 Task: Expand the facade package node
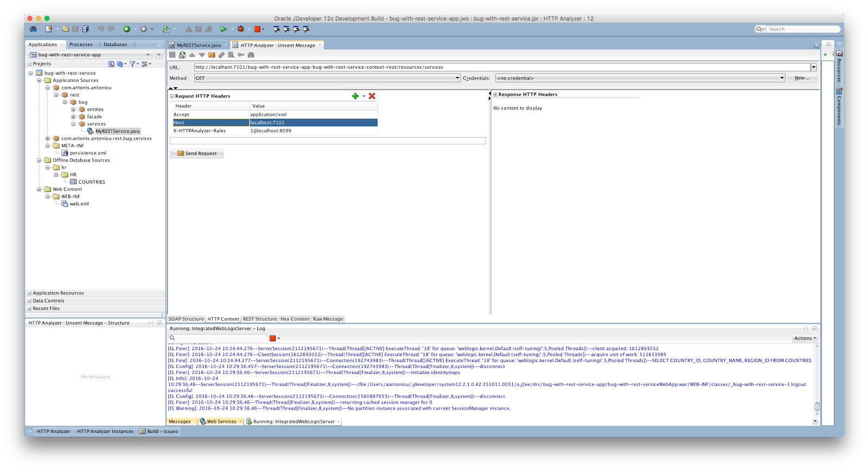point(73,117)
